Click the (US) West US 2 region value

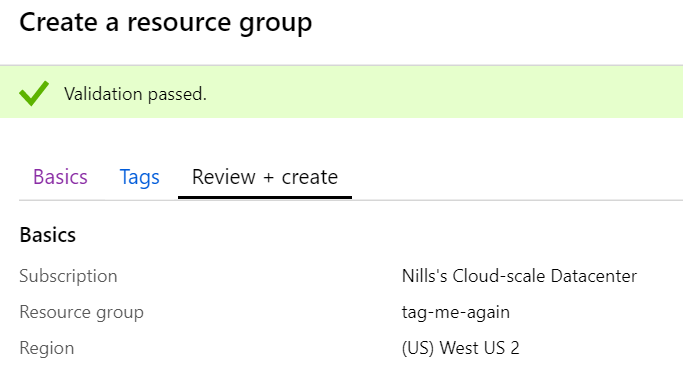click(460, 348)
